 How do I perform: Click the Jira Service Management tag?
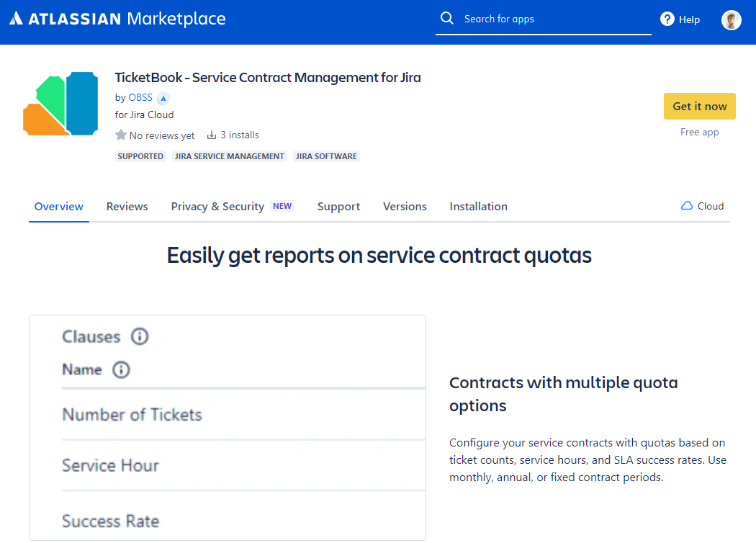[x=230, y=156]
